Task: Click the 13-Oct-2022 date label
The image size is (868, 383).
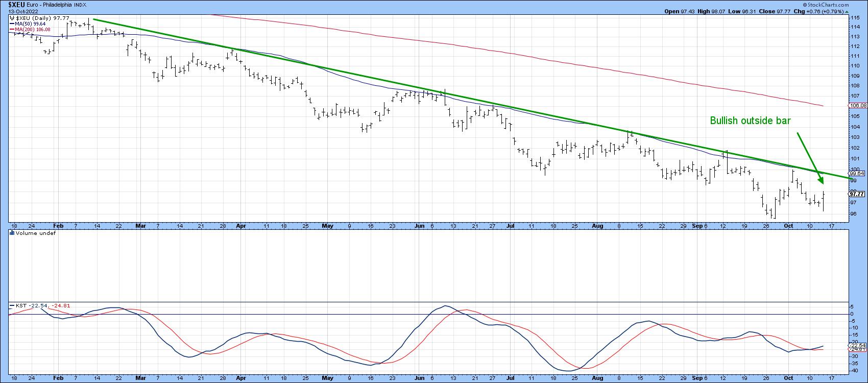Action: [18, 10]
